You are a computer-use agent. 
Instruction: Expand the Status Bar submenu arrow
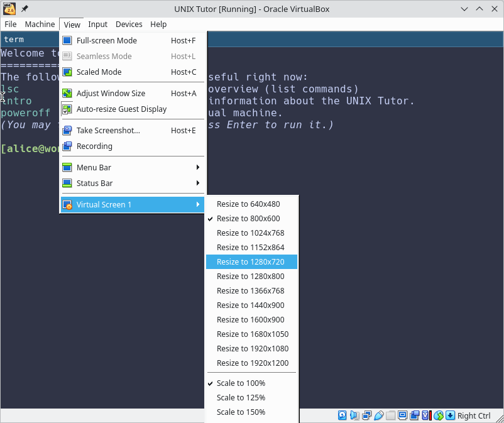tap(198, 183)
